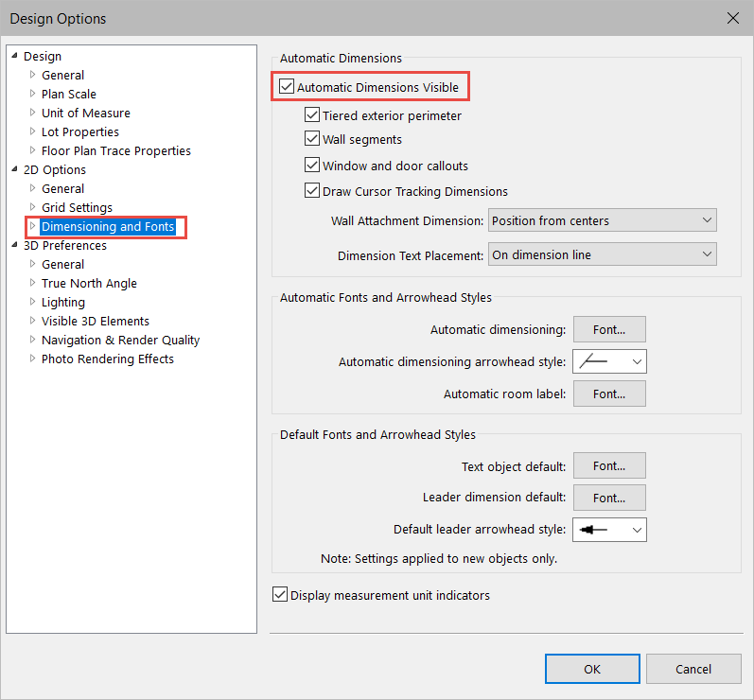Click the Cancel button
Viewport: 754px width, 700px height.
[693, 669]
